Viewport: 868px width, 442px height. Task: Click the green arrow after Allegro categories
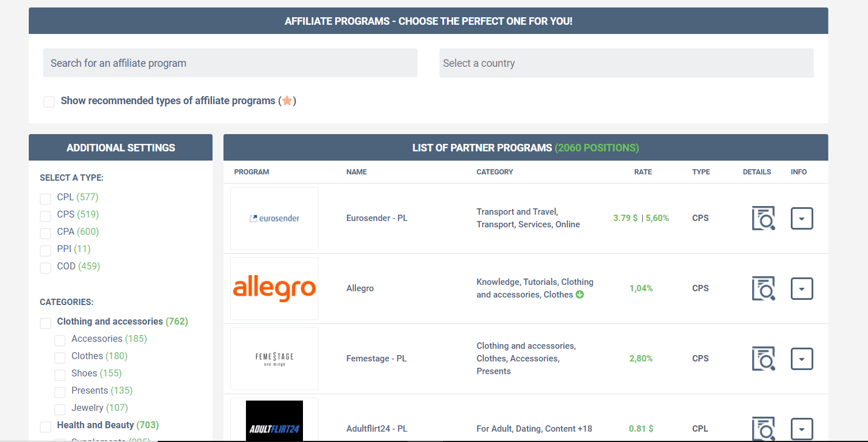tap(579, 295)
